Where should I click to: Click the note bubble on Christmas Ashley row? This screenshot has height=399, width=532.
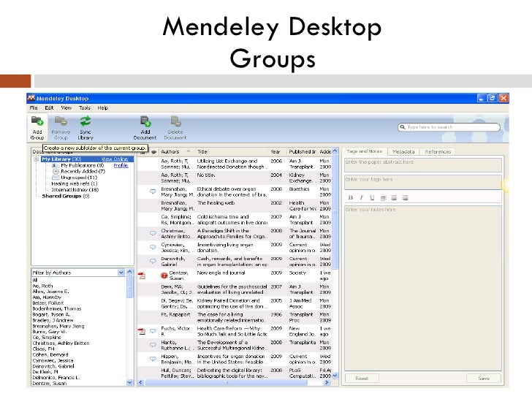[153, 233]
